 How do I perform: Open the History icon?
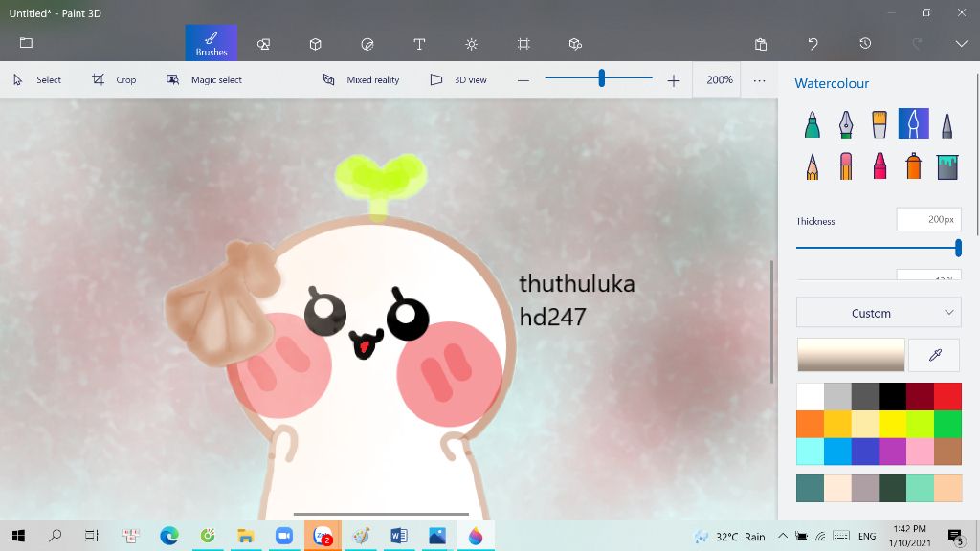coord(865,44)
